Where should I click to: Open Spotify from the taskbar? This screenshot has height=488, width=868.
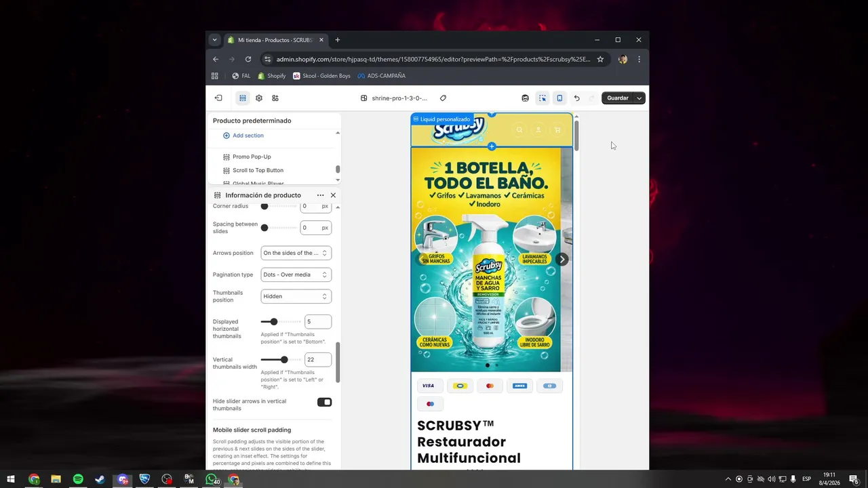[78, 479]
